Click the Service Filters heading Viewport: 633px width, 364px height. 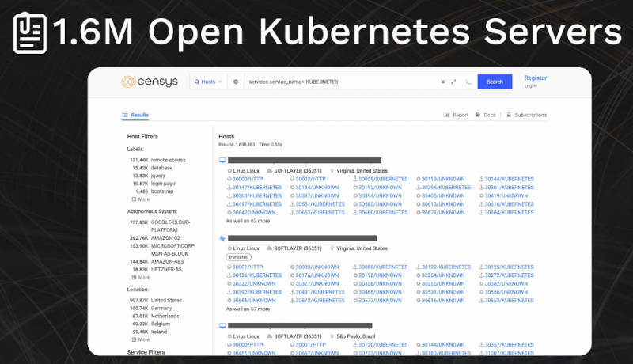tap(146, 352)
